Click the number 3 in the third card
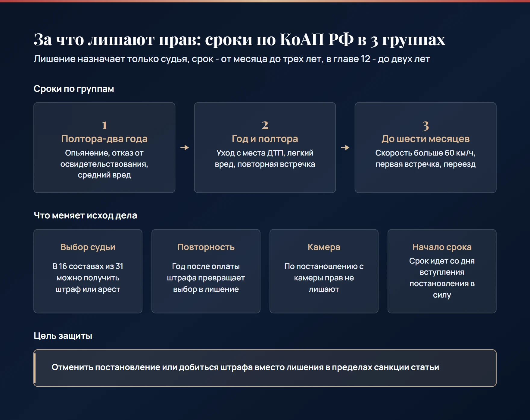 426,126
